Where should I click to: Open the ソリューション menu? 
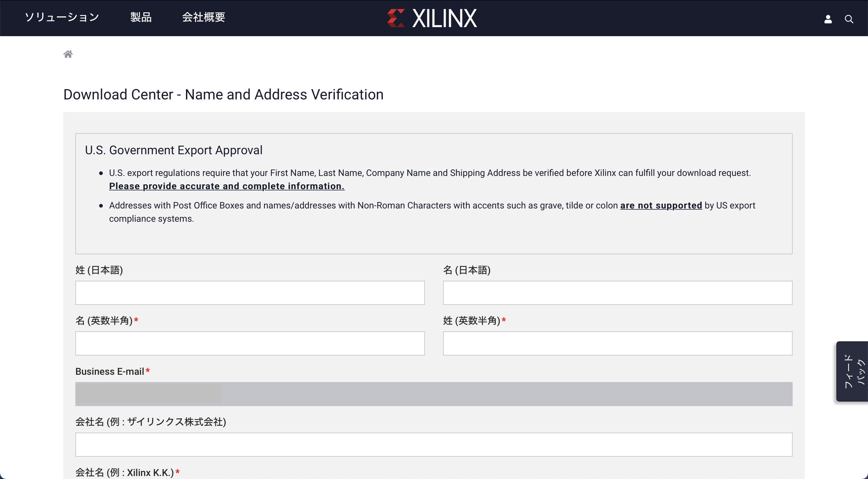(x=62, y=17)
